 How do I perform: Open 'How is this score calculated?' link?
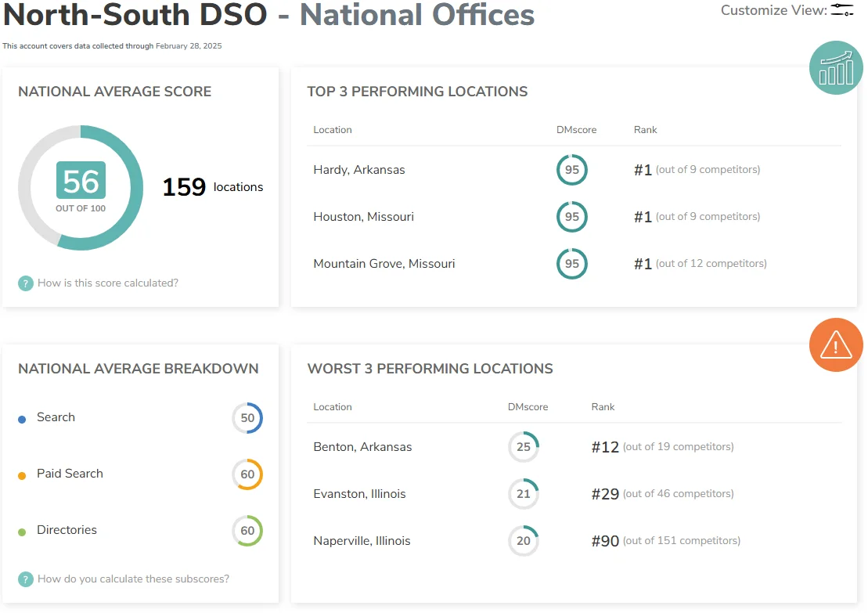108,283
